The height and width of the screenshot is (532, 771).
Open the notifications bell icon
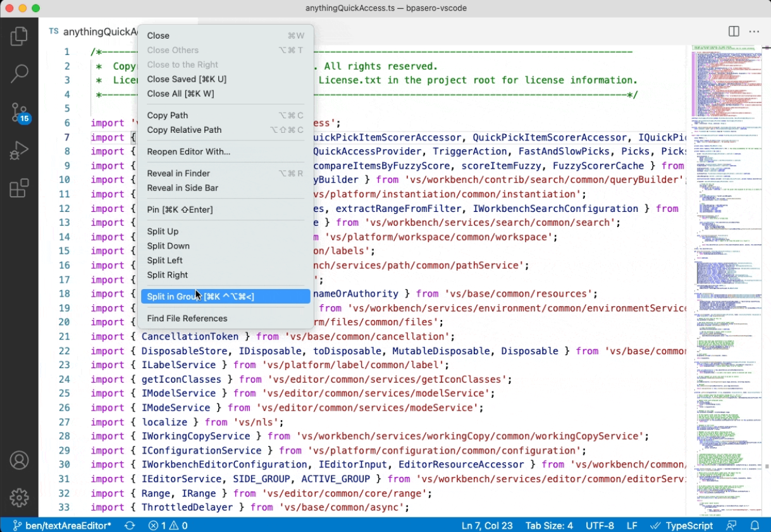click(x=755, y=525)
